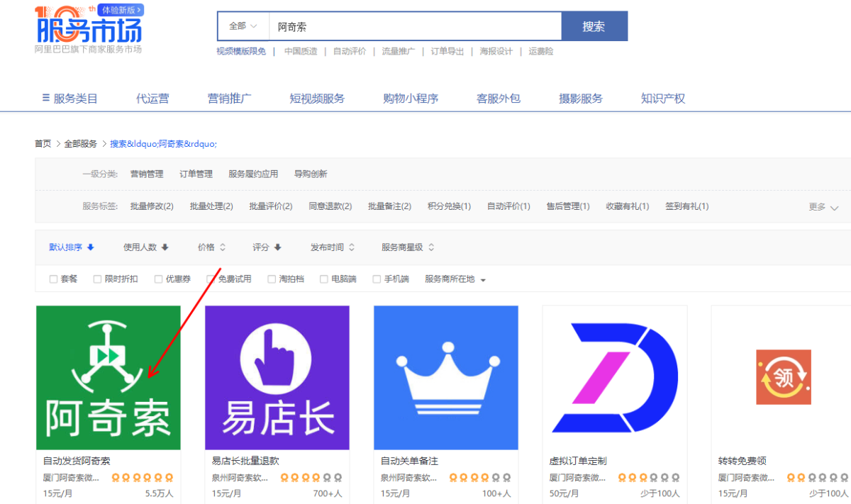Filter by tag 售后管理(1)

(x=568, y=206)
